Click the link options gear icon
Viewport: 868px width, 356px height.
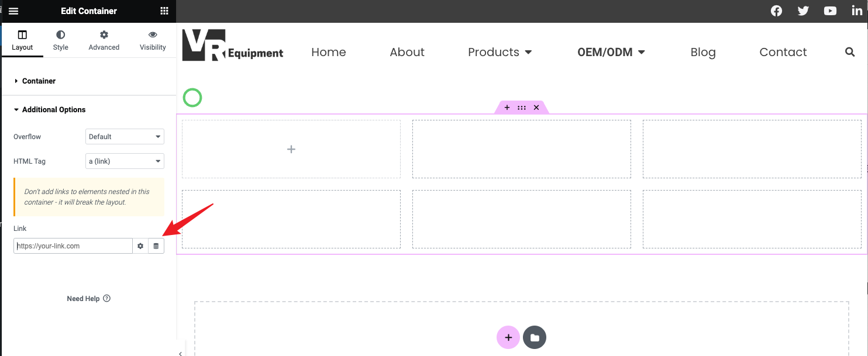click(140, 246)
